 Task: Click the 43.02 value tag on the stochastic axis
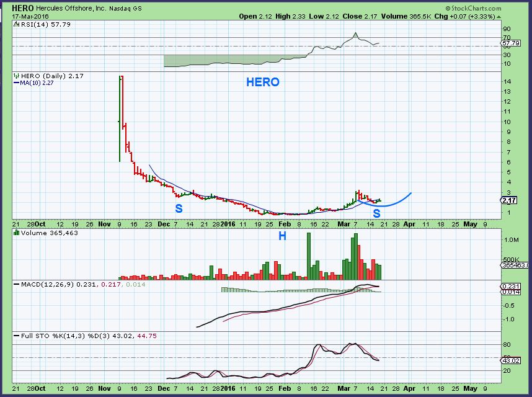[511, 360]
